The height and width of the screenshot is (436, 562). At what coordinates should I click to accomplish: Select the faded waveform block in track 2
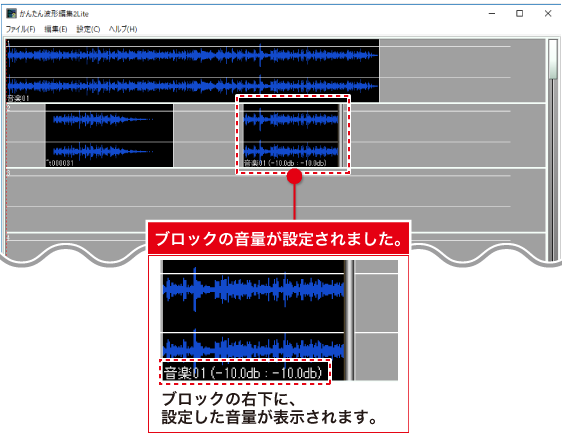coord(109,136)
